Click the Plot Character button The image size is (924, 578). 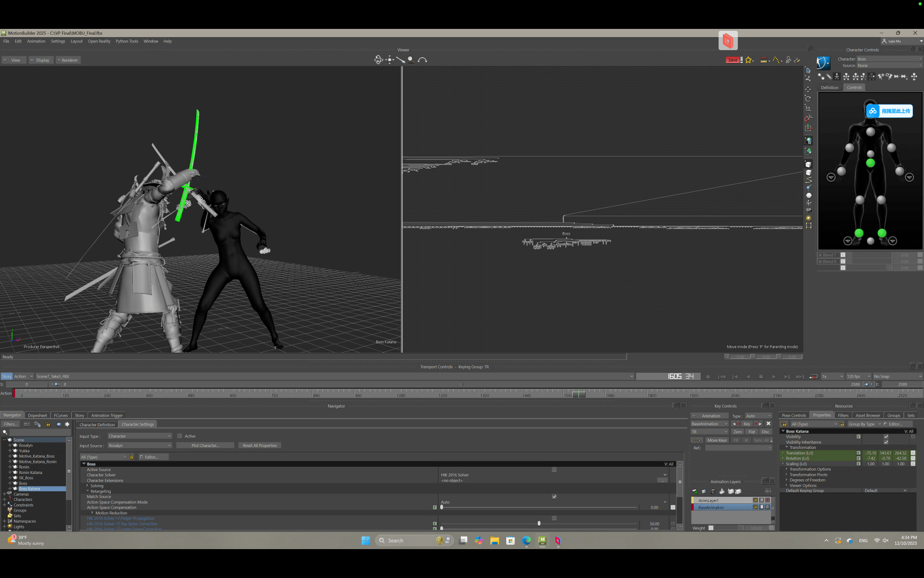coord(205,446)
